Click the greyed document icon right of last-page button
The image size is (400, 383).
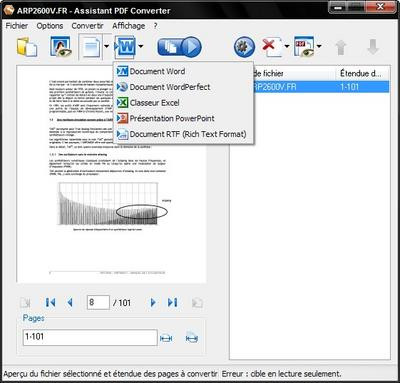pyautogui.click(x=197, y=303)
